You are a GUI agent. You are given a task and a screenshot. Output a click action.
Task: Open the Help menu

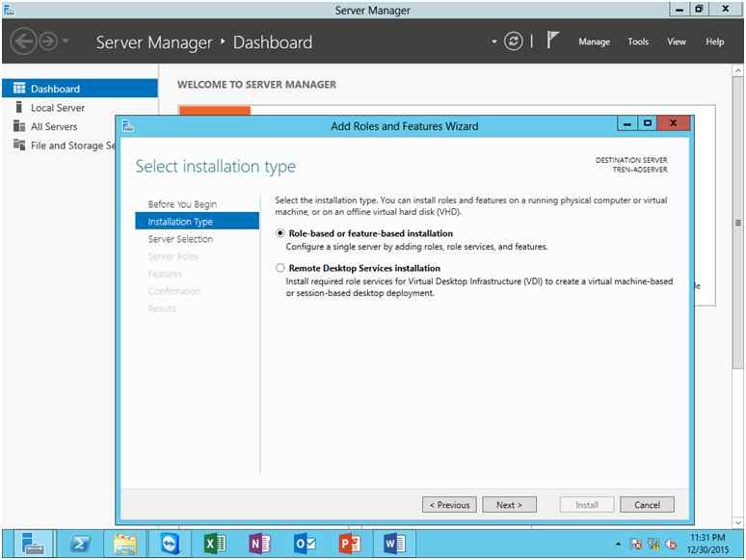coord(714,41)
